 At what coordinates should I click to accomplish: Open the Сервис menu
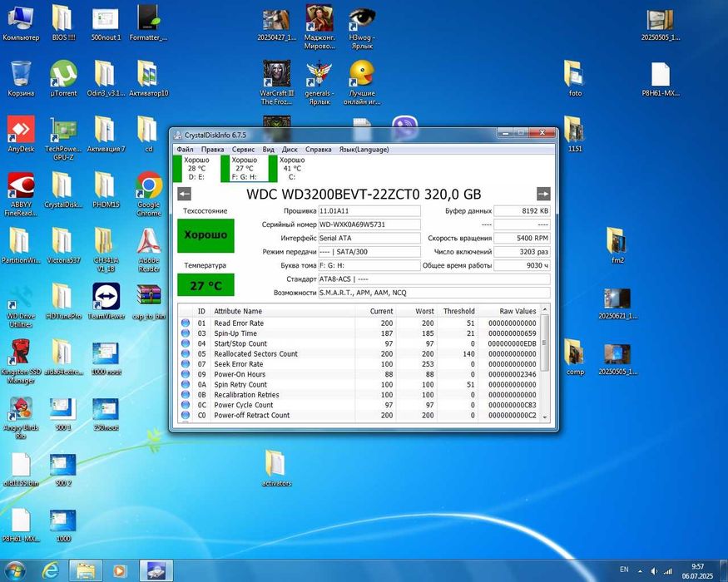point(243,150)
